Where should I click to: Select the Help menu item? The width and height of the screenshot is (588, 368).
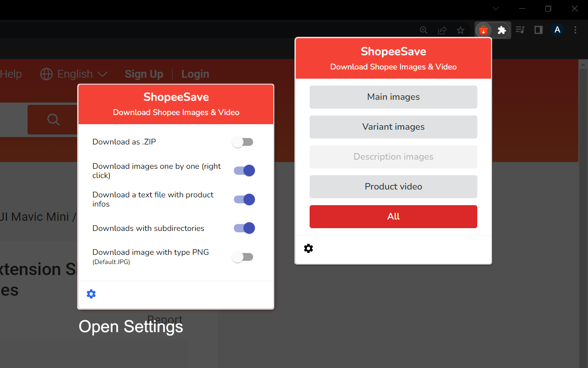coord(11,74)
